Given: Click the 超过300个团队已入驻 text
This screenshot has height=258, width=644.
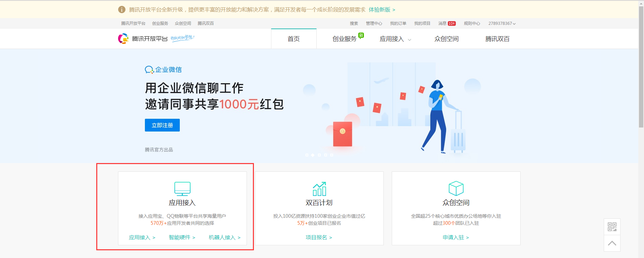Looking at the screenshot, I should click(x=456, y=223).
